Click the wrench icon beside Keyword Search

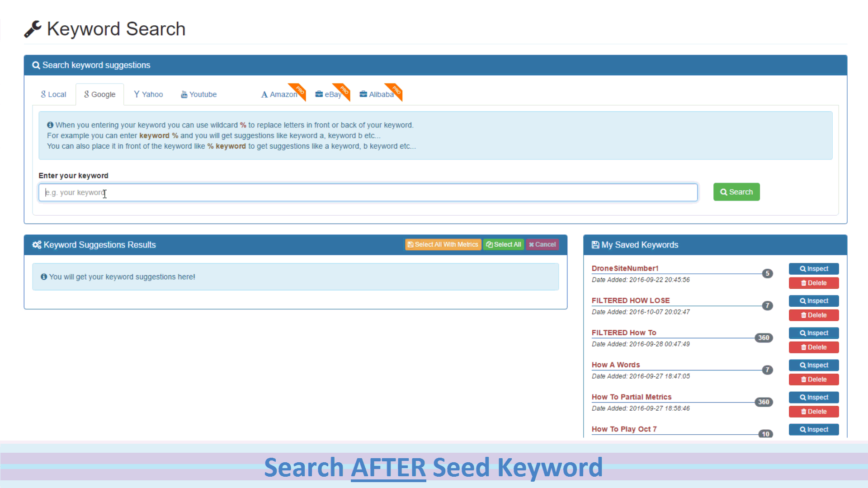(33, 29)
